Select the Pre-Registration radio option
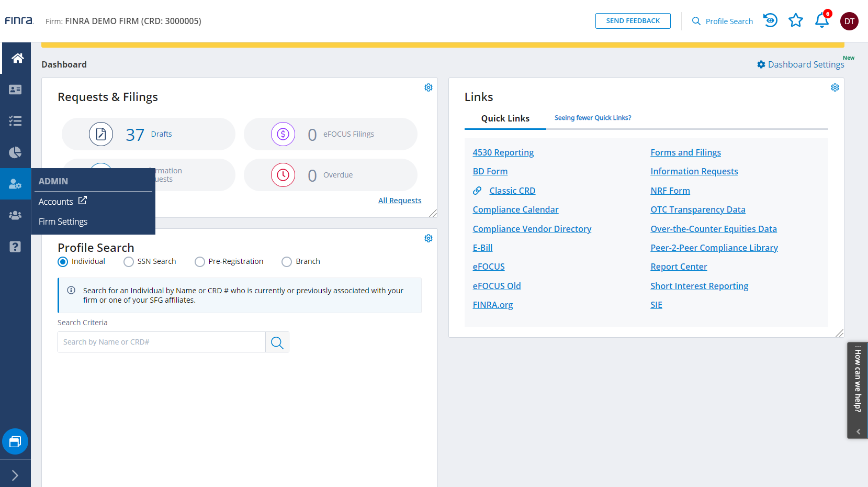 click(200, 262)
